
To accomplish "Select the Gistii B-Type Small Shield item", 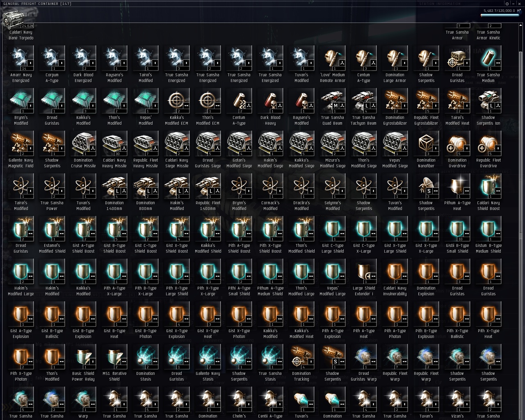I will 457,235.
